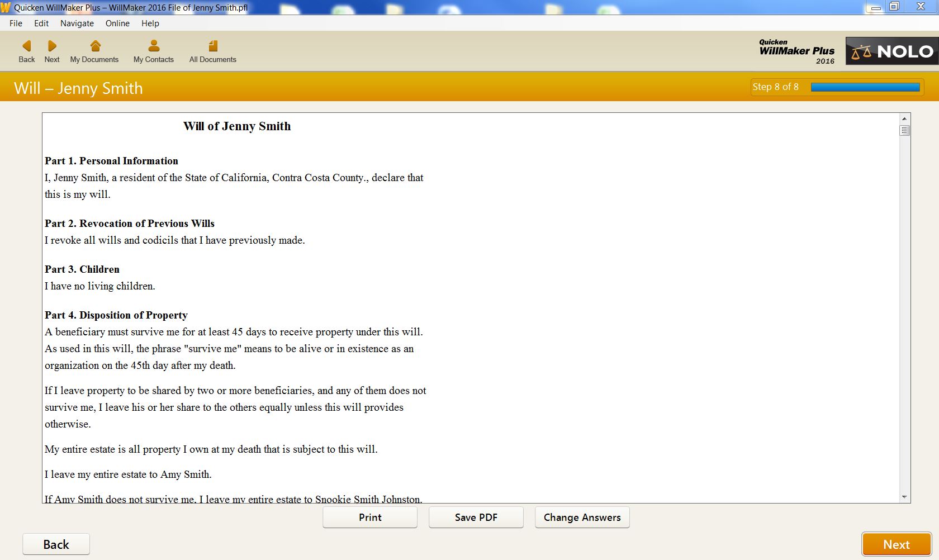Viewport: 939px width, 560px height.
Task: Open My Contacts from the toolbar
Action: click(x=153, y=51)
